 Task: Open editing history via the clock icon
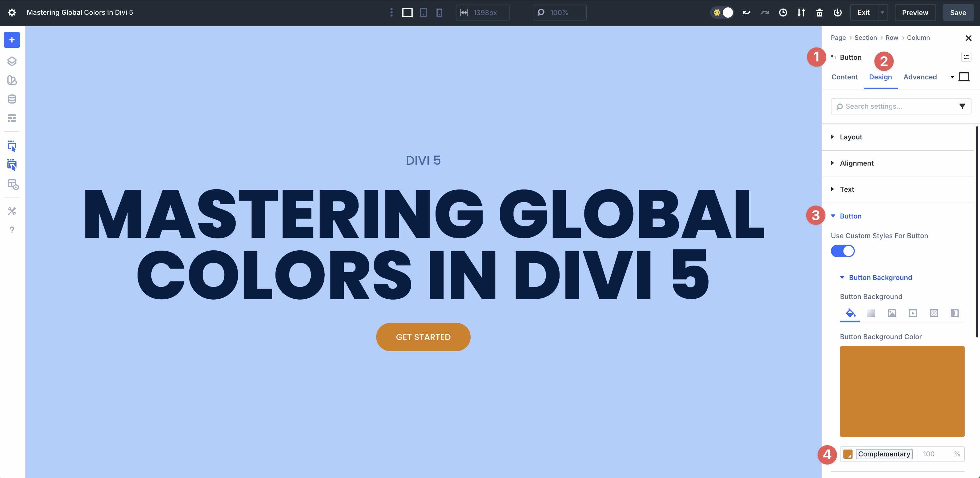click(x=783, y=12)
